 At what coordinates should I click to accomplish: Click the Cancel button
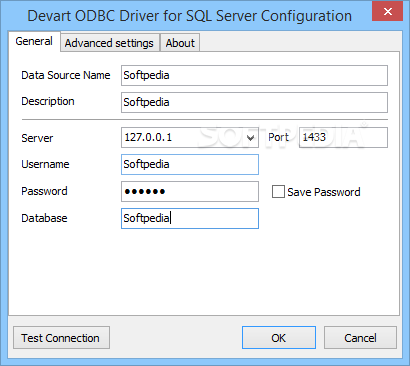point(360,338)
